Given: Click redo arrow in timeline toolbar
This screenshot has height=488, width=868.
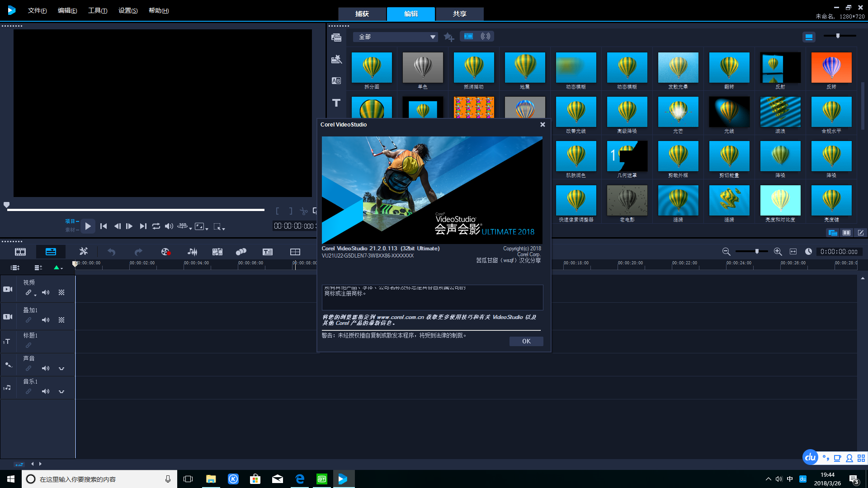Looking at the screenshot, I should tap(138, 252).
